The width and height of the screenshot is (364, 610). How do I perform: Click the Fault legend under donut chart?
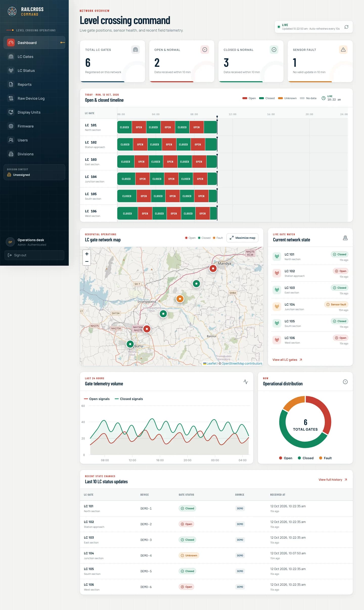326,458
